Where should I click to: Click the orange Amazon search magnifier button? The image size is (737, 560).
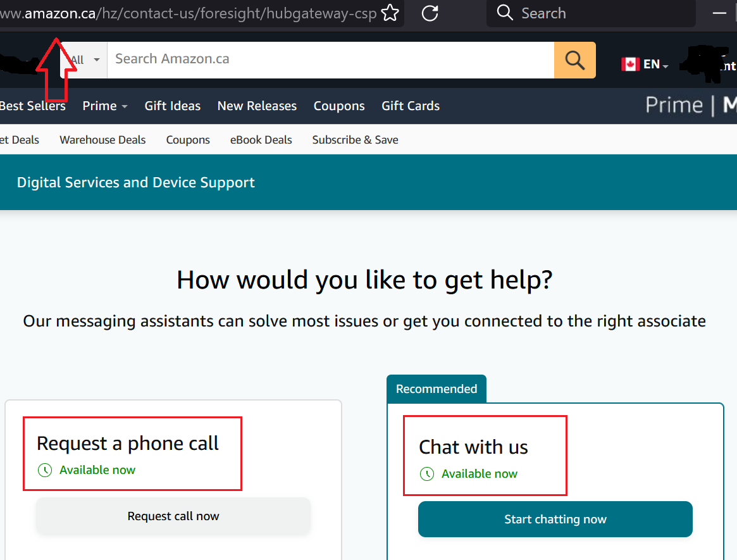(574, 60)
